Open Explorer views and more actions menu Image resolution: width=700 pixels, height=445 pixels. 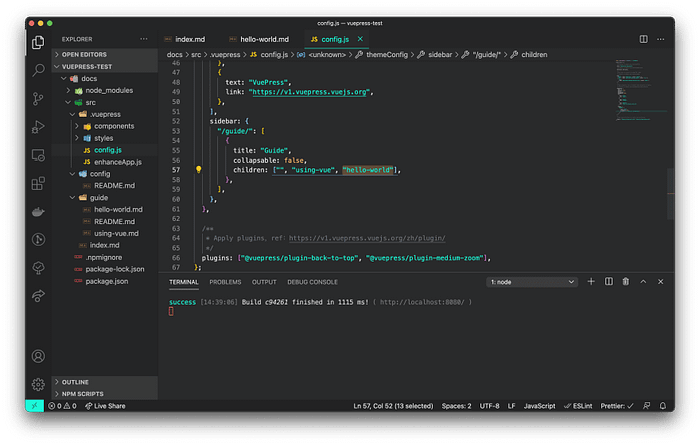coord(144,39)
